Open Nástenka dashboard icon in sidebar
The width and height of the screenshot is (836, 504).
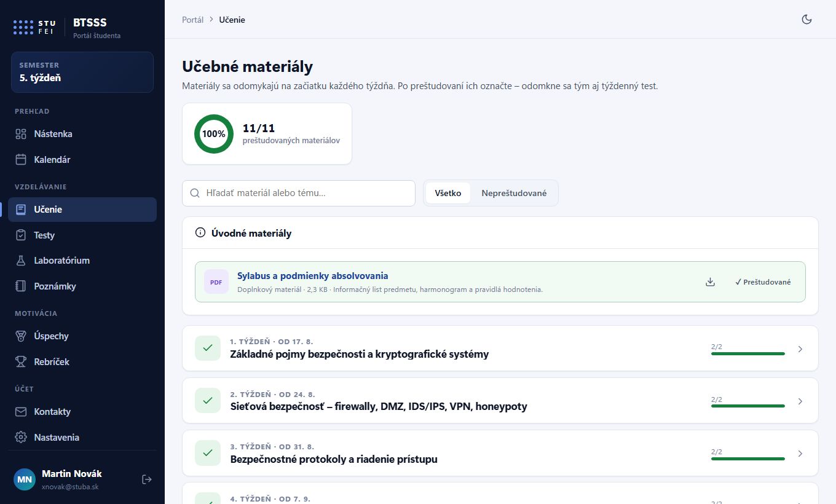21,134
